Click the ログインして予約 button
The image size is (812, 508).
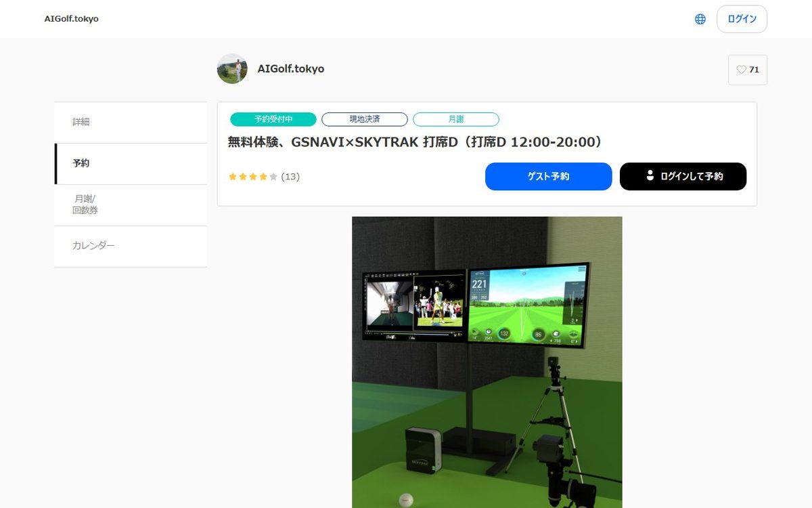click(683, 176)
